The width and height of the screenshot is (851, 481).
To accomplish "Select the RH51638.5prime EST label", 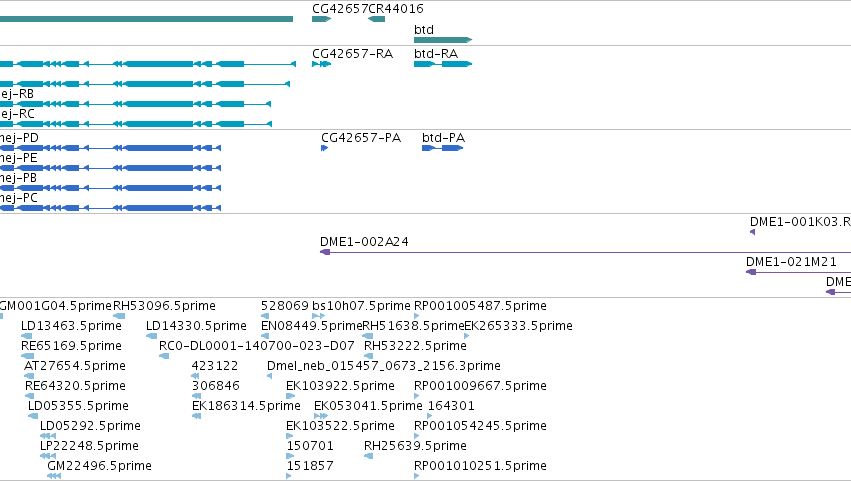I will (413, 326).
